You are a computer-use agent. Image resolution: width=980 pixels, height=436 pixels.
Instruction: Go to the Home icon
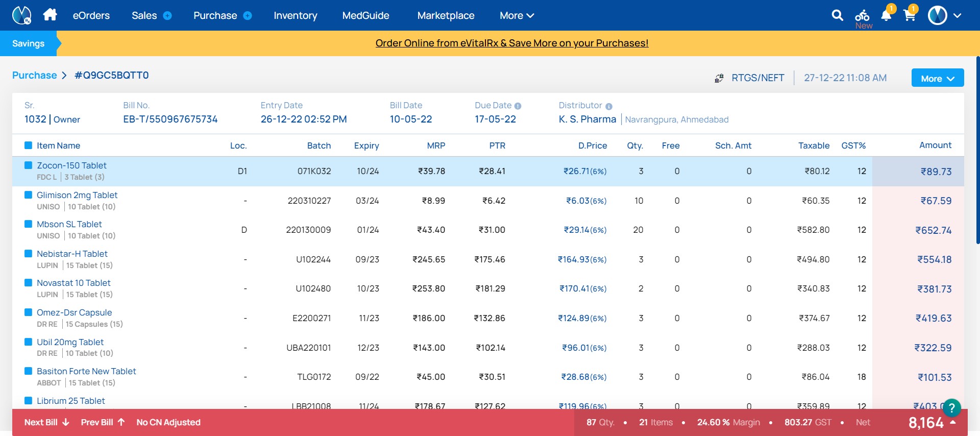[50, 15]
